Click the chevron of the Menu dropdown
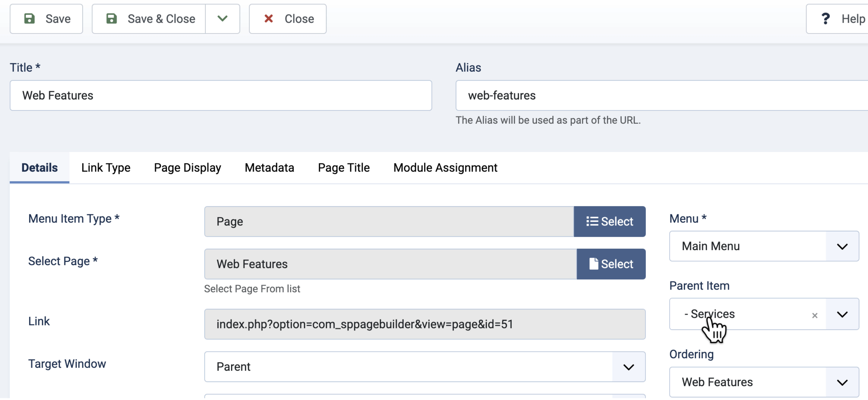The width and height of the screenshot is (868, 400). 842,246
